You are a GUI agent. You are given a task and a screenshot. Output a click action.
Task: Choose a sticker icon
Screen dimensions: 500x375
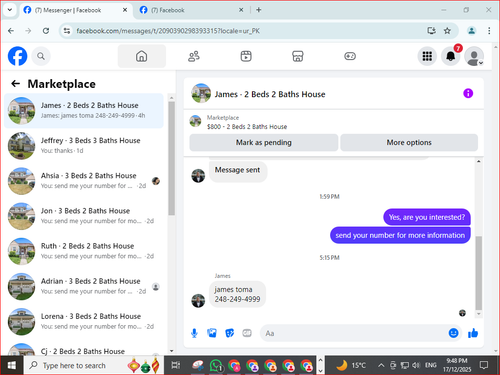click(x=229, y=333)
